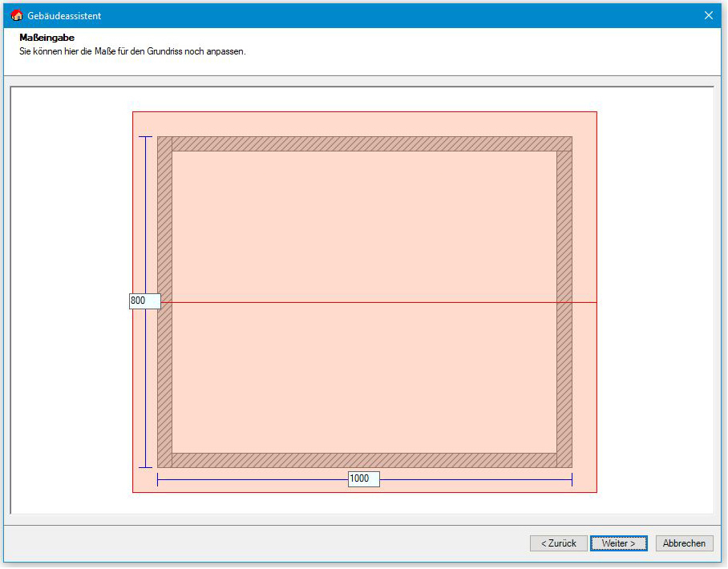728x569 pixels.
Task: Go back using the Zurück button
Action: point(558,543)
